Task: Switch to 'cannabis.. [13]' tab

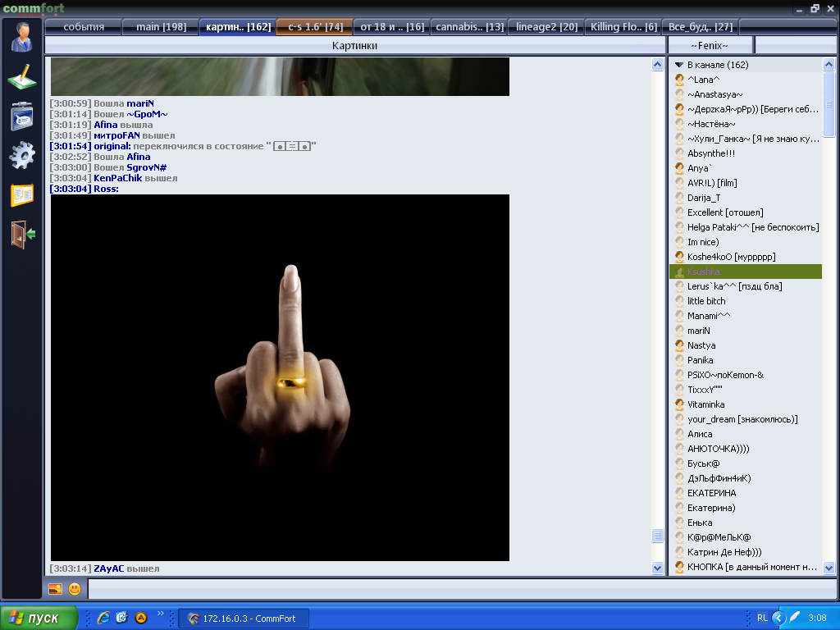Action: click(x=469, y=27)
